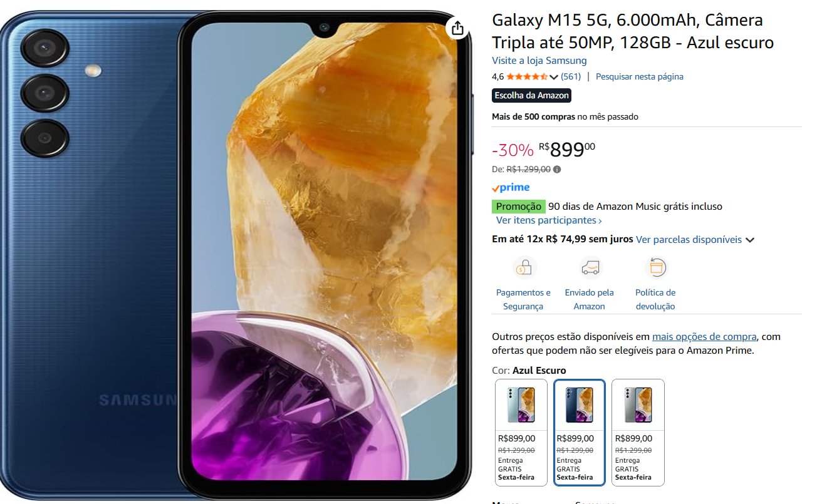Click the star rating icons
The image size is (817, 504).
pyautogui.click(x=527, y=77)
